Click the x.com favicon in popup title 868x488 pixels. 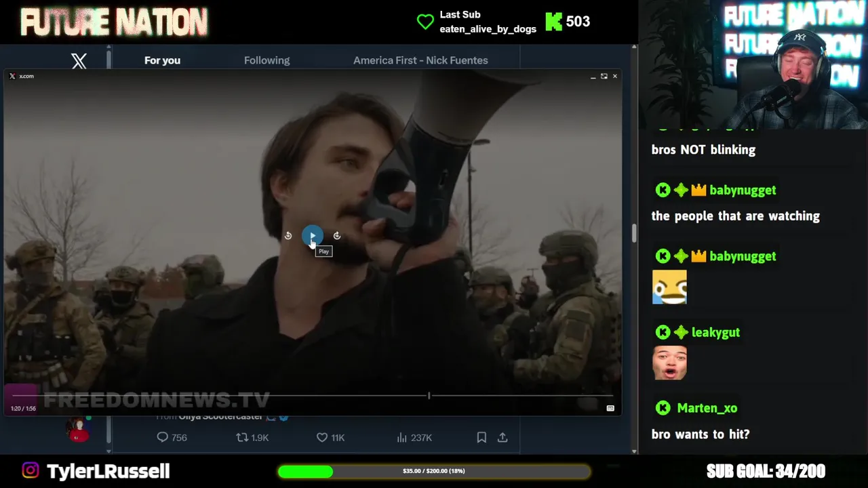tap(12, 76)
